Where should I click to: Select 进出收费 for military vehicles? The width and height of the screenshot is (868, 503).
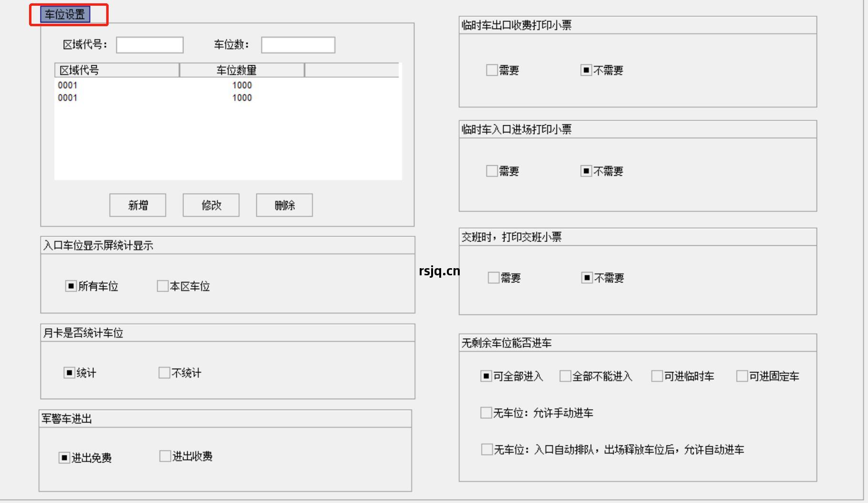(165, 456)
